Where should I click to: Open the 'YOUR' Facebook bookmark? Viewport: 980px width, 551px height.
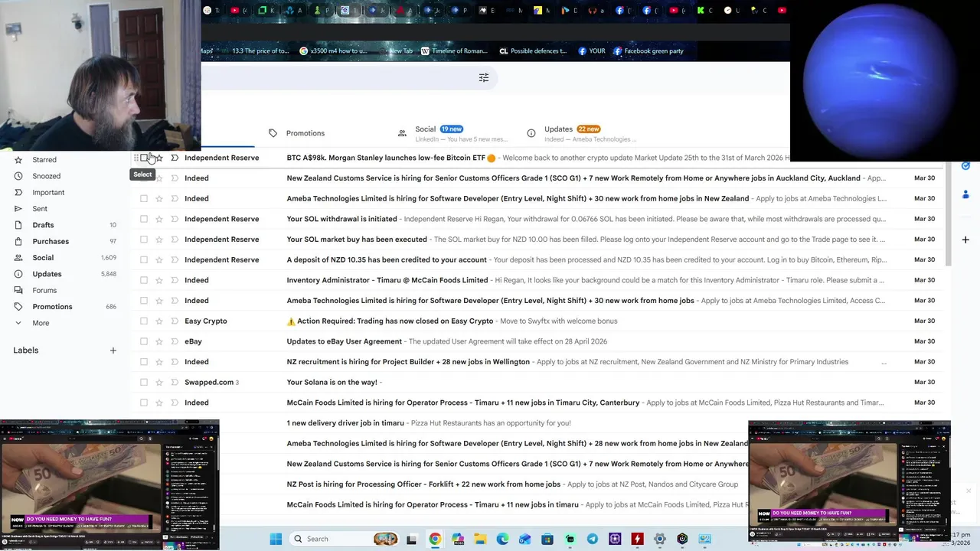pos(591,51)
